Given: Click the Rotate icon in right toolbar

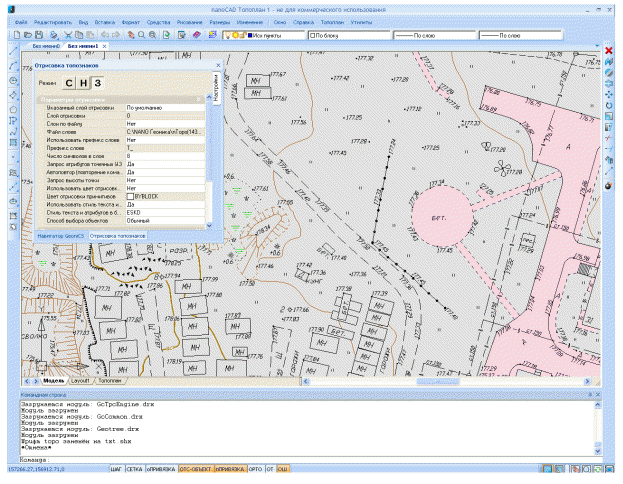Looking at the screenshot, I should tap(609, 105).
